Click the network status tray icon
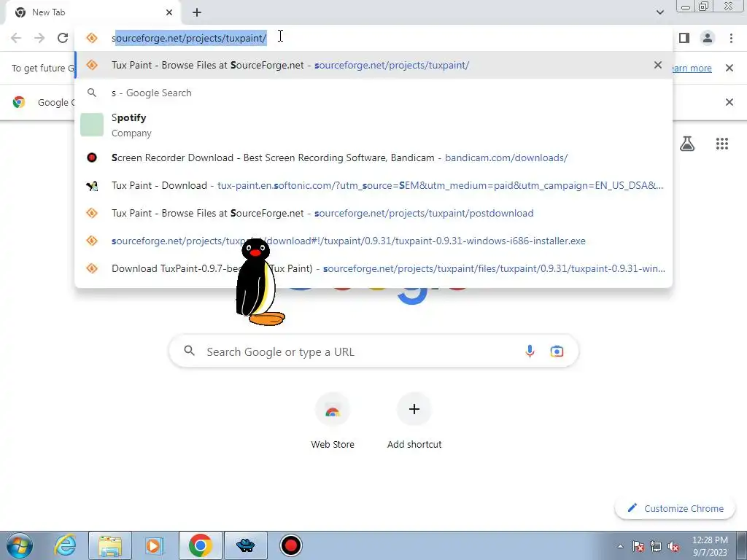This screenshot has width=747, height=560. 656,546
